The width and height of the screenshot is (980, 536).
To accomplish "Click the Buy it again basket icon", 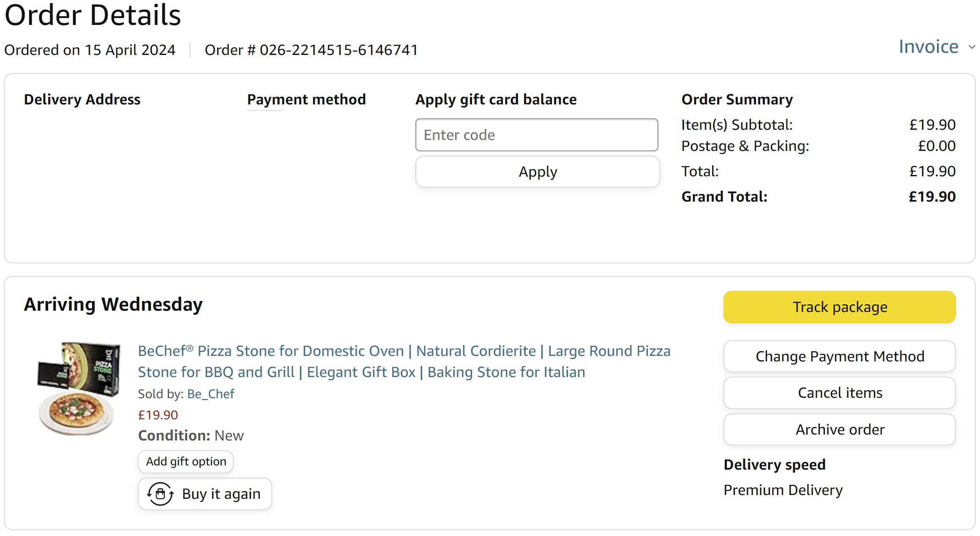I will click(160, 494).
